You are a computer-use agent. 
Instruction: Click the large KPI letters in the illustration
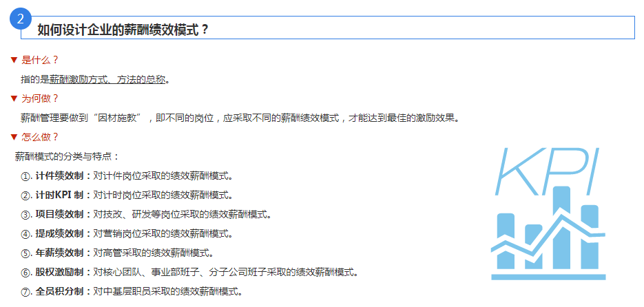tap(548, 170)
